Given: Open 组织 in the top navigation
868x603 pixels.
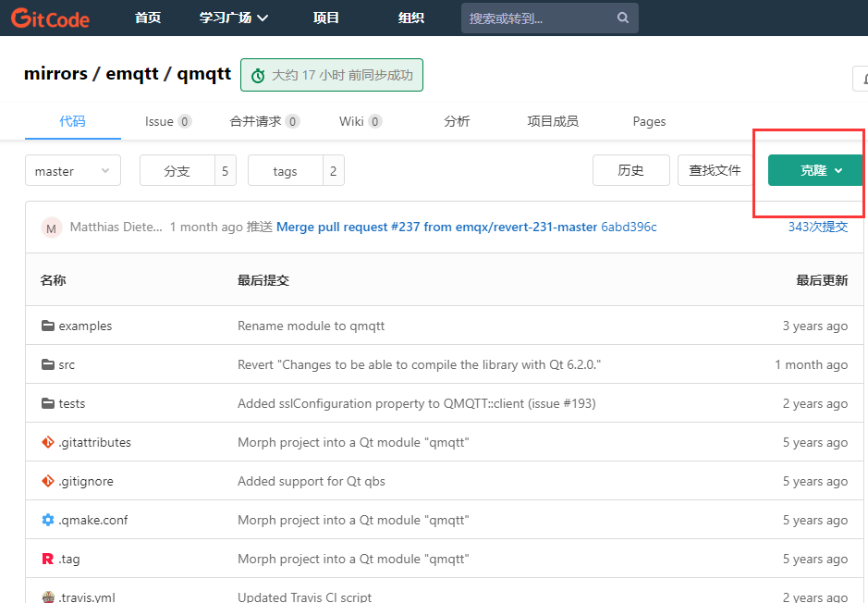Looking at the screenshot, I should pyautogui.click(x=410, y=18).
